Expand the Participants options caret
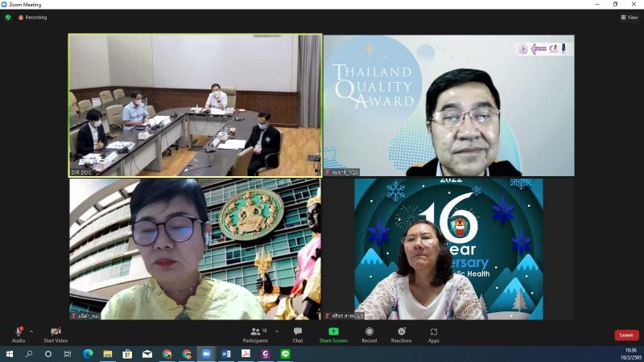The height and width of the screenshot is (362, 644). (276, 331)
